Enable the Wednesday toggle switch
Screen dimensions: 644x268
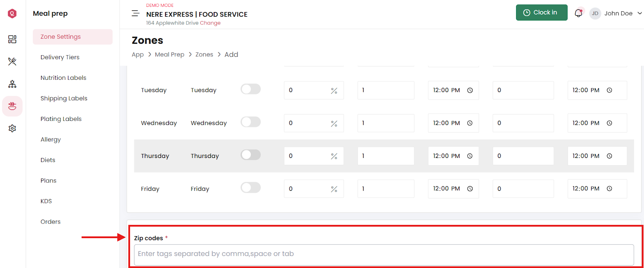point(251,122)
